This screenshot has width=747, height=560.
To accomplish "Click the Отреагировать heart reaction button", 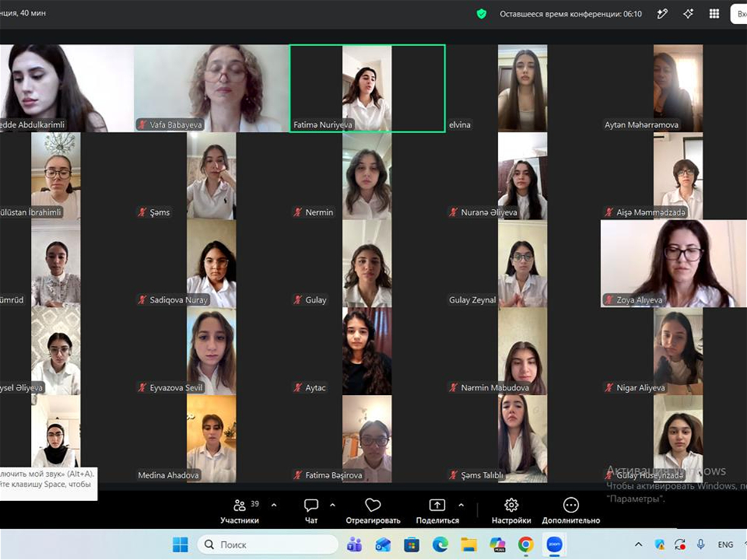I will click(x=373, y=511).
